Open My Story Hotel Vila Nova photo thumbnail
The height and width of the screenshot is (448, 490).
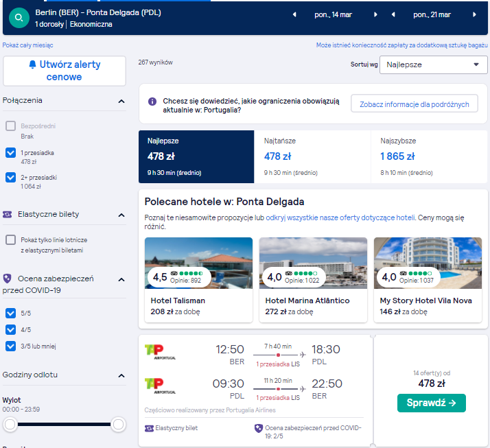tap(428, 263)
